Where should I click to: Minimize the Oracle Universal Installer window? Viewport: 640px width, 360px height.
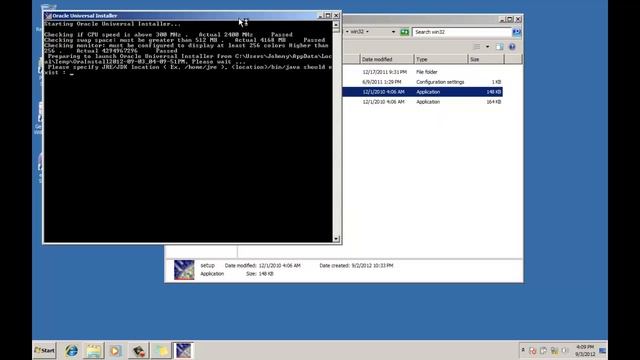tap(320, 16)
